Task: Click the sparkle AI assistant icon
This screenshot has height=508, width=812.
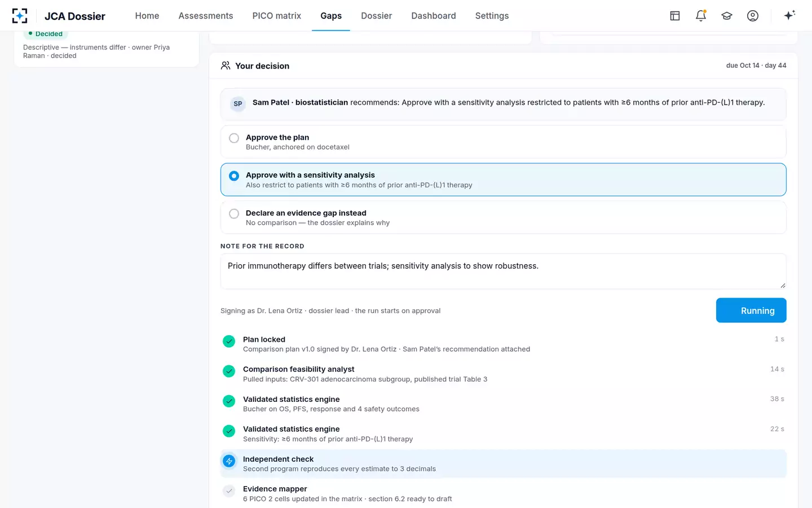Action: (x=789, y=15)
